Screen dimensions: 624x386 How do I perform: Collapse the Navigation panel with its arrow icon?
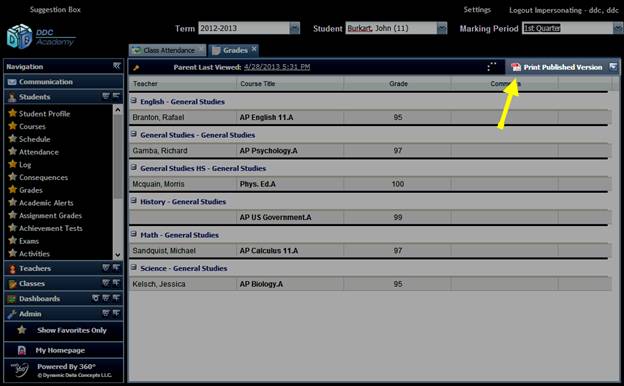(x=117, y=66)
